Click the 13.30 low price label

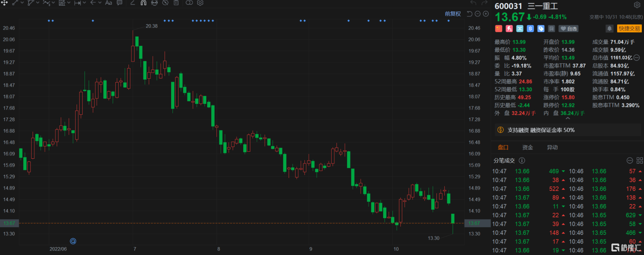coord(433,238)
